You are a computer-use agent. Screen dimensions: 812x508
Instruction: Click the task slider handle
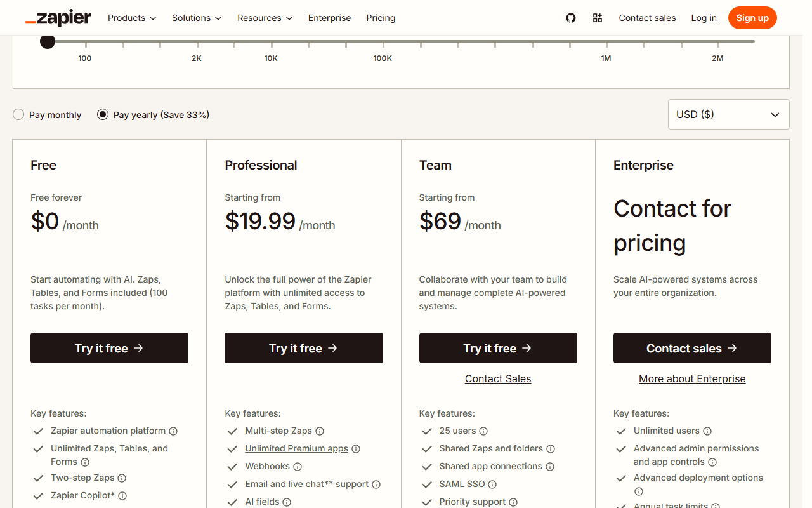[x=48, y=41]
